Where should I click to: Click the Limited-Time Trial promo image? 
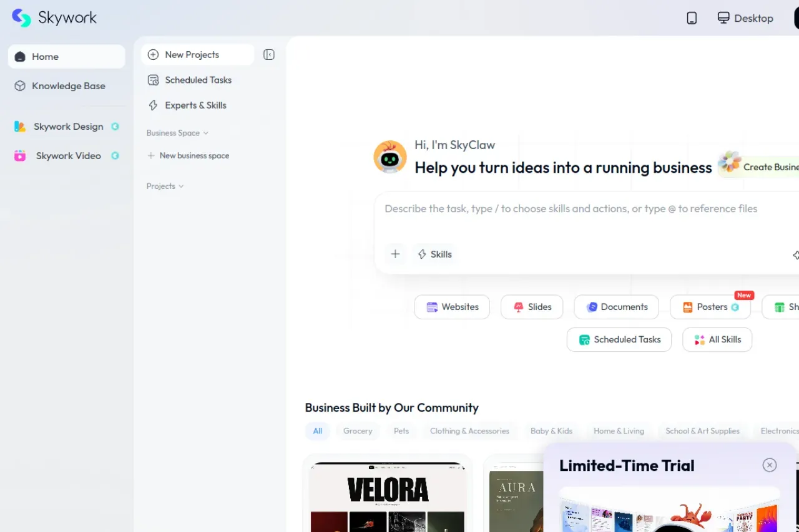(x=669, y=510)
